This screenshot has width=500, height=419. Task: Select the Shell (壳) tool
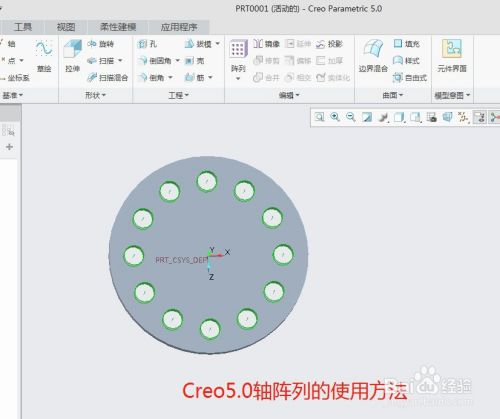[x=194, y=61]
